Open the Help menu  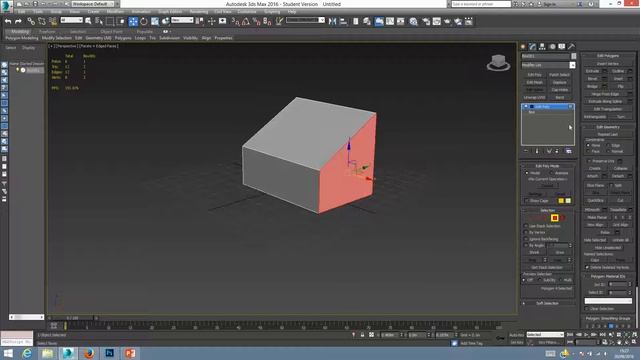coord(292,12)
